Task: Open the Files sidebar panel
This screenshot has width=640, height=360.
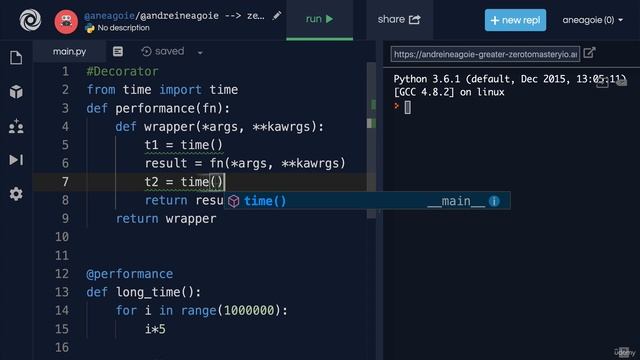Action: coord(16,58)
